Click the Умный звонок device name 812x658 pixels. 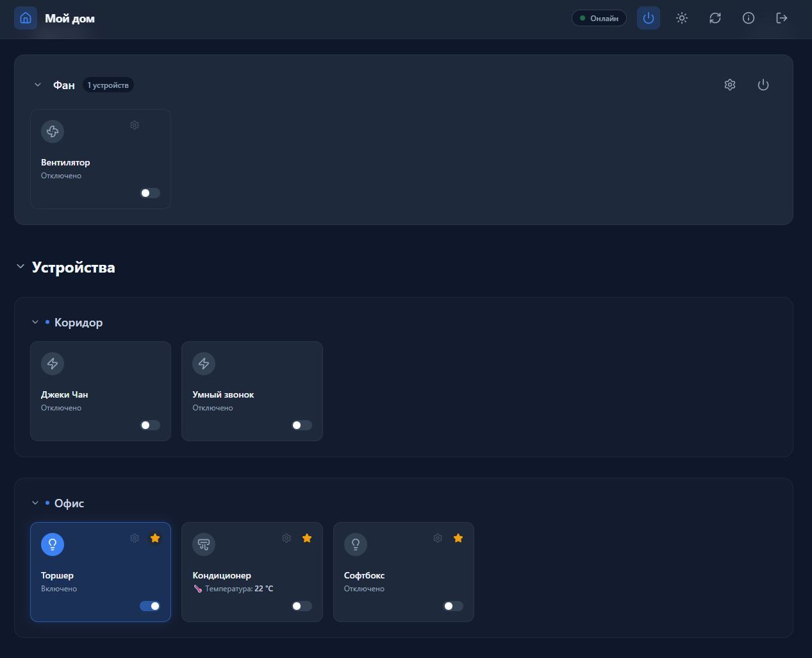coord(223,394)
